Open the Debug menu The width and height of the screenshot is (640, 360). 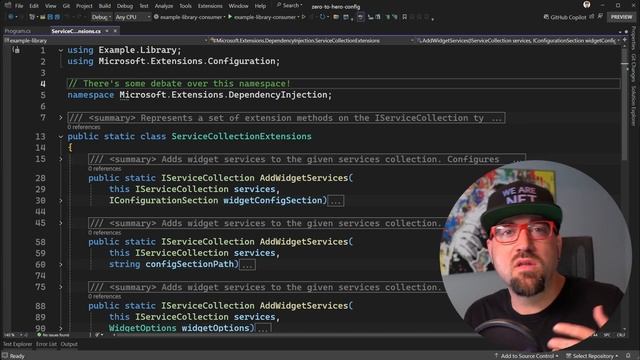[x=125, y=6]
